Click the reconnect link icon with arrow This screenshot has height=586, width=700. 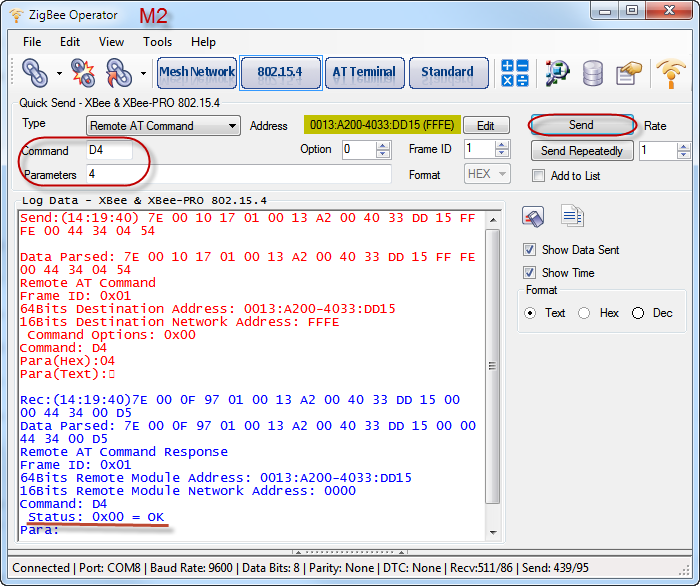coord(119,73)
